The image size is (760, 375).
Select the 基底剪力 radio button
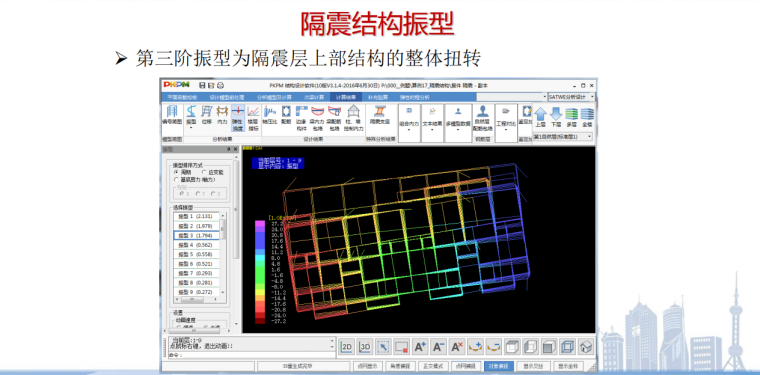point(176,179)
